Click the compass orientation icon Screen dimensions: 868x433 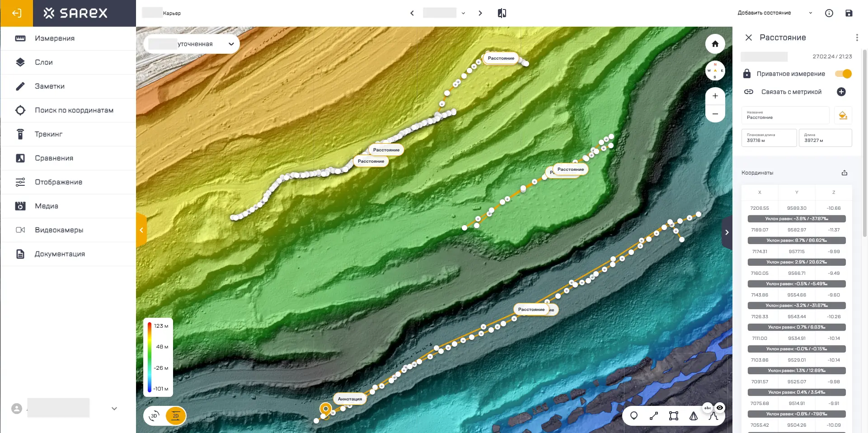point(715,71)
